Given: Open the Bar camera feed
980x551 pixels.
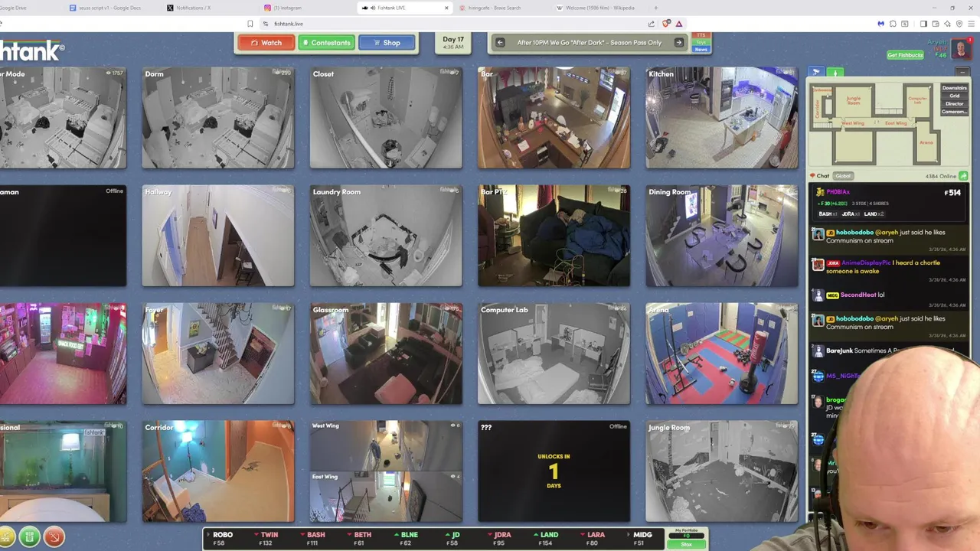Looking at the screenshot, I should [x=554, y=118].
